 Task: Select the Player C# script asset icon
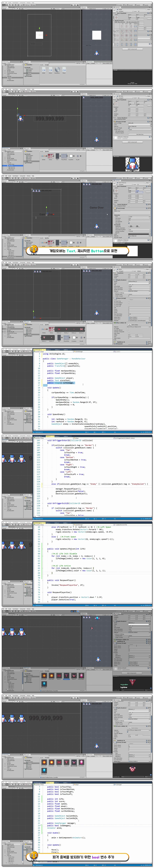coord(64,70)
